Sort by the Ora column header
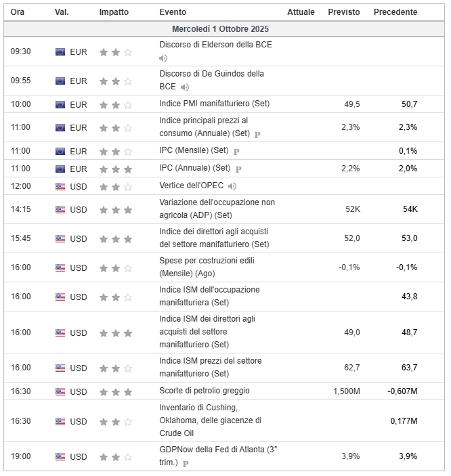Image resolution: width=451 pixels, height=476 pixels. (18, 12)
